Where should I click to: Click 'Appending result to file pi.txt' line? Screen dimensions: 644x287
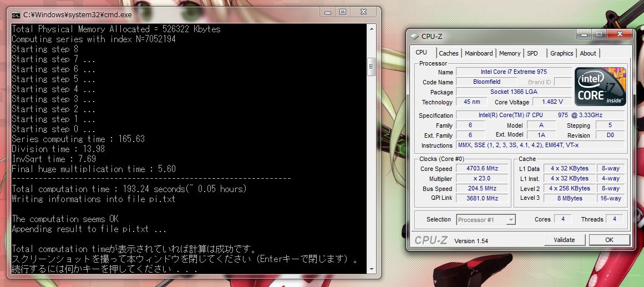click(89, 229)
